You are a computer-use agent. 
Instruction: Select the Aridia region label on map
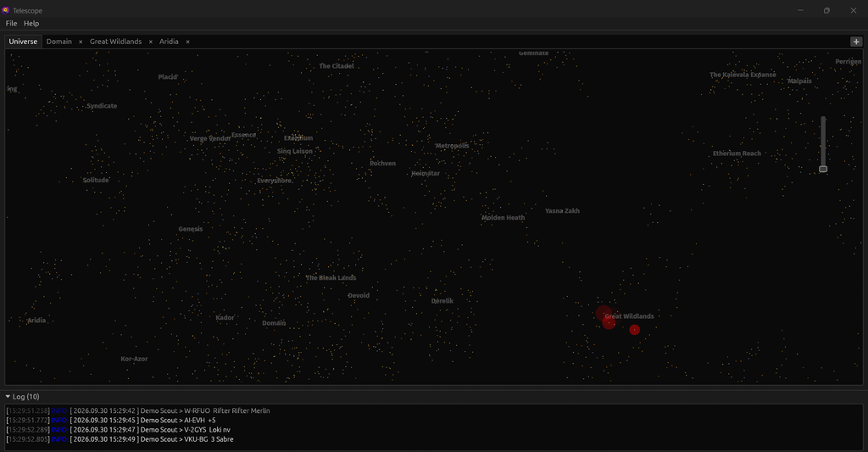coord(36,321)
